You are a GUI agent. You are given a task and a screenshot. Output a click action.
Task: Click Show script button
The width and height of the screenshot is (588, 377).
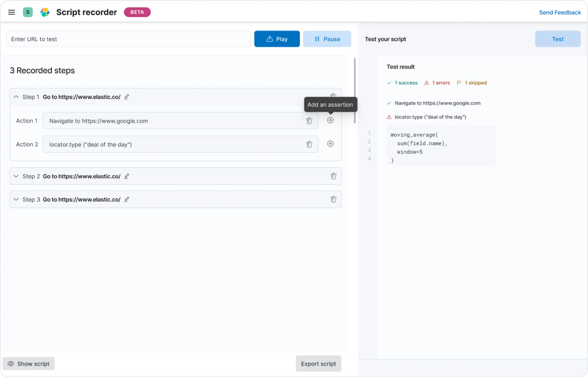29,364
